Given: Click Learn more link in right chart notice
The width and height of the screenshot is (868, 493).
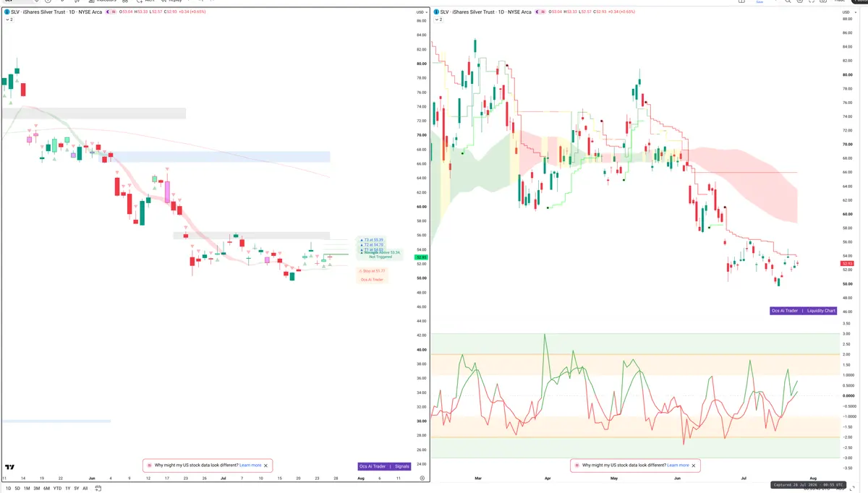Looking at the screenshot, I should tap(678, 466).
